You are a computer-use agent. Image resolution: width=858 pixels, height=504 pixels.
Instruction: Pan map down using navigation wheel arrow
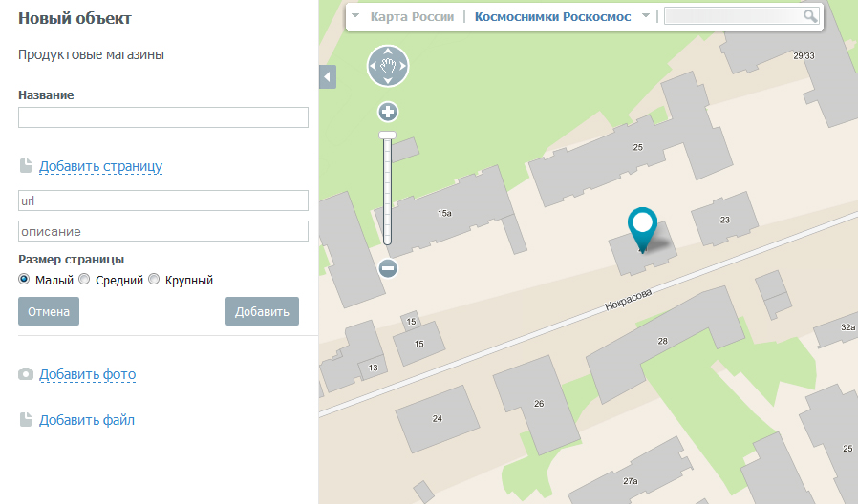tap(388, 81)
